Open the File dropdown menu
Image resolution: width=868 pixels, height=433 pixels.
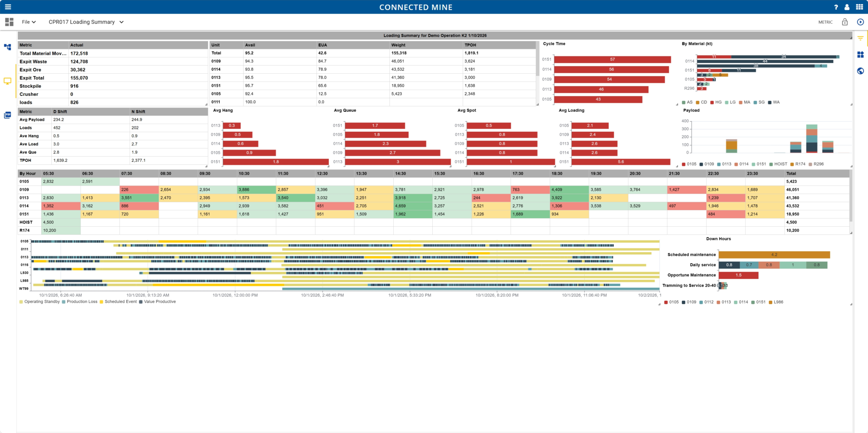[29, 22]
